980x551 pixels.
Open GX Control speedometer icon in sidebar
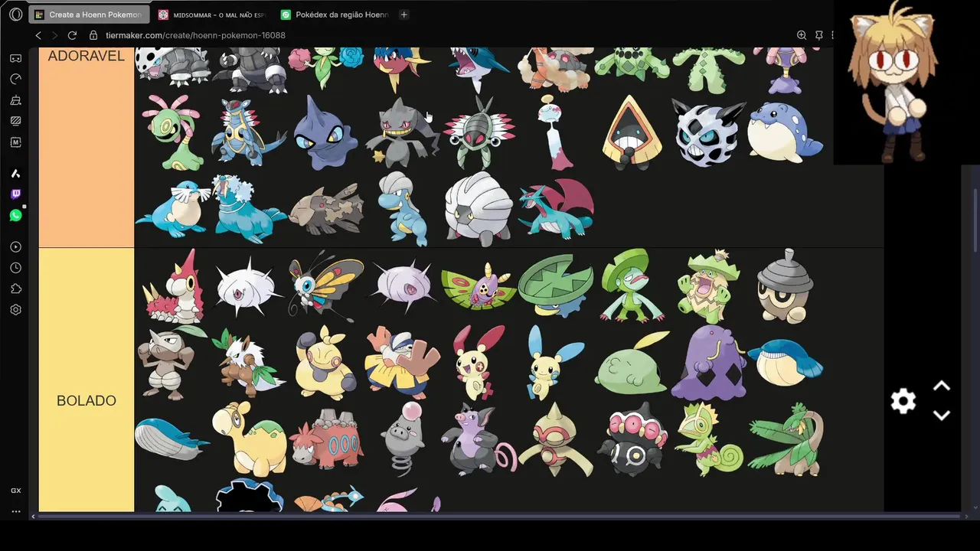[15, 79]
